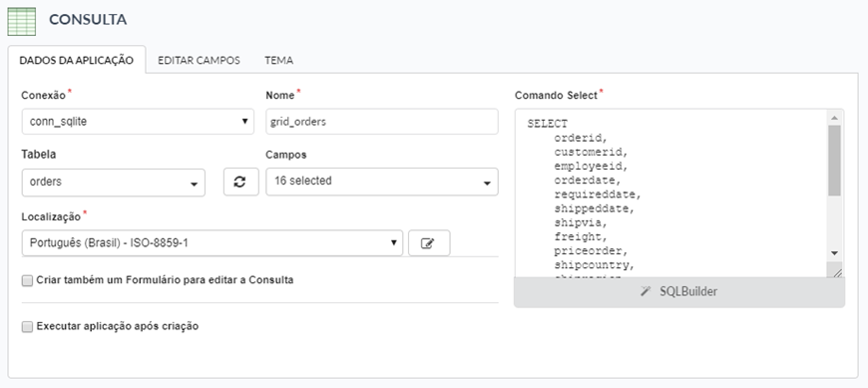Image resolution: width=868 pixels, height=388 pixels.
Task: Click the scrollbar up arrow in Comando Select
Action: tap(835, 117)
